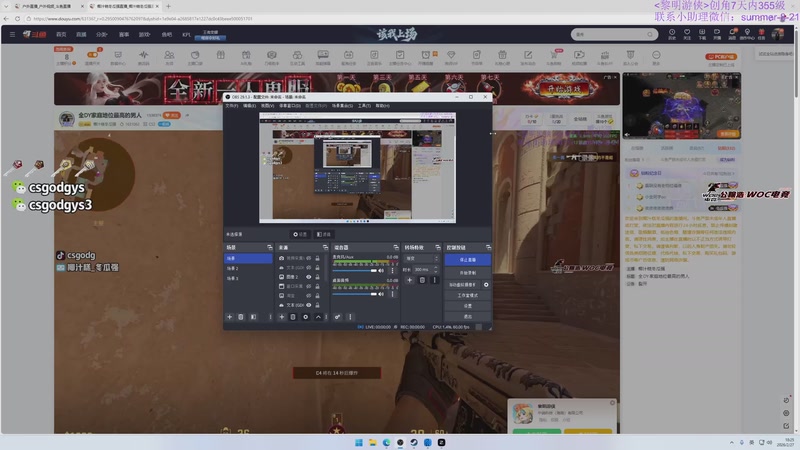Select 场景 2 in scenes list

tap(248, 268)
